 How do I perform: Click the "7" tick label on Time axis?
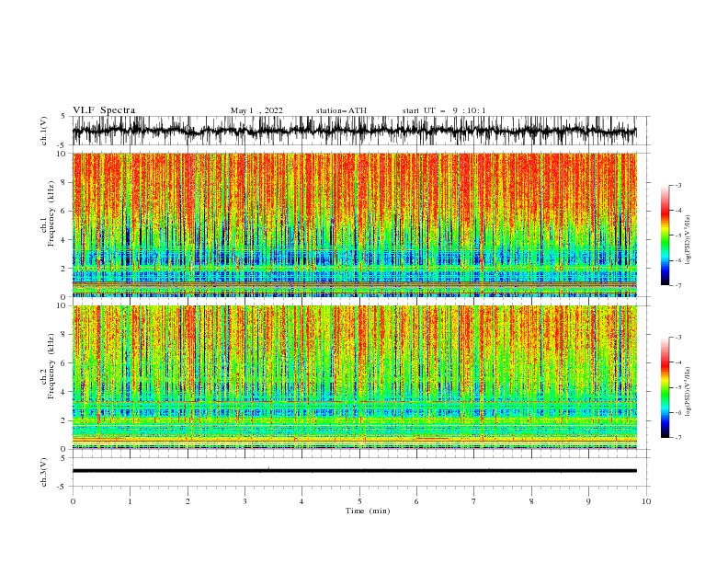474,501
